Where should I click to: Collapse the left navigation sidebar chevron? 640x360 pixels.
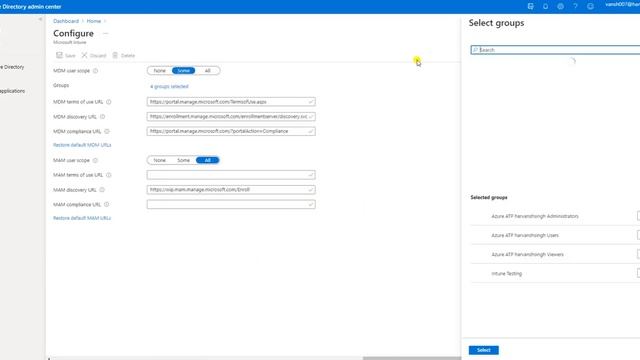(40, 19)
